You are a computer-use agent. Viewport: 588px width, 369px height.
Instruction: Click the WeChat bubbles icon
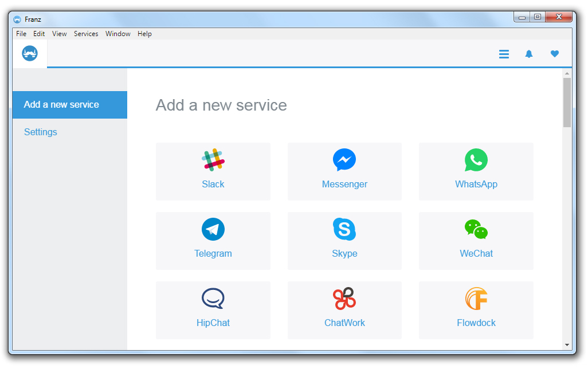tap(476, 229)
